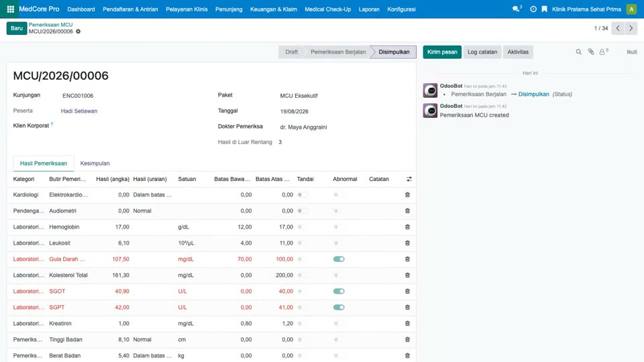
Task: Switch to Kesimpulan tab
Action: pos(95,164)
